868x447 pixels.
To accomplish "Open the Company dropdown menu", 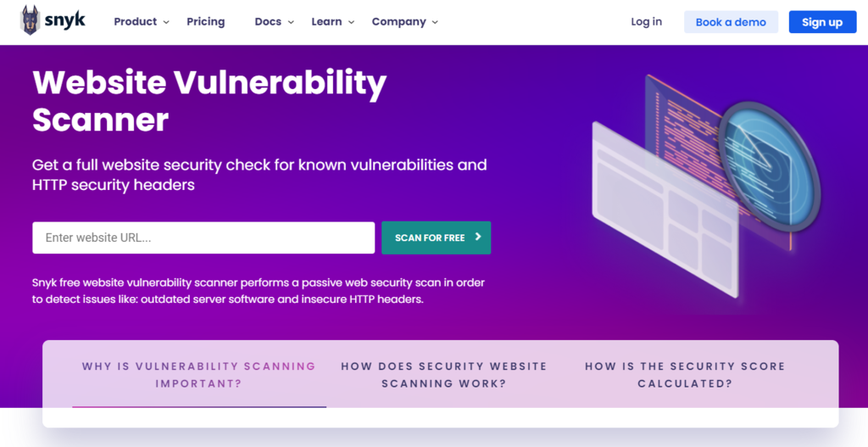I will click(405, 22).
